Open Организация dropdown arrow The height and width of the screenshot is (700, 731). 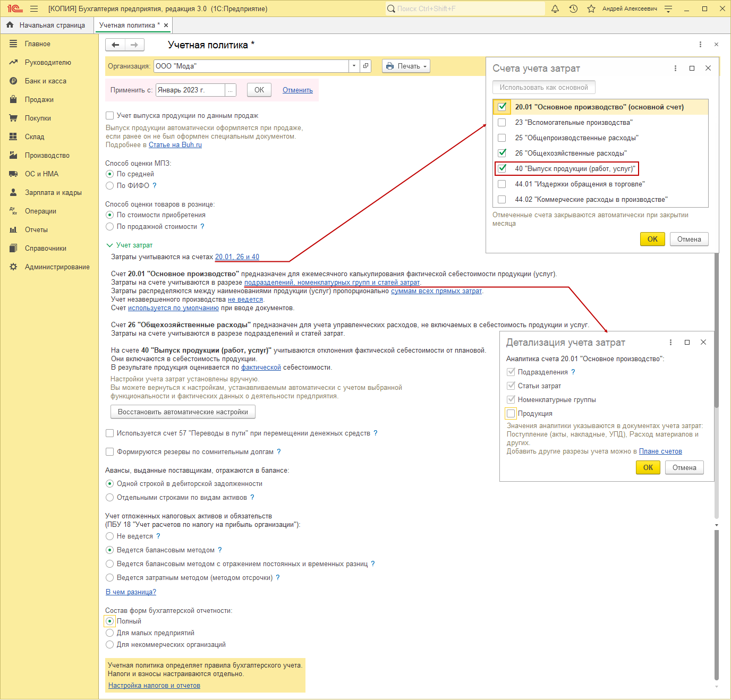click(354, 66)
